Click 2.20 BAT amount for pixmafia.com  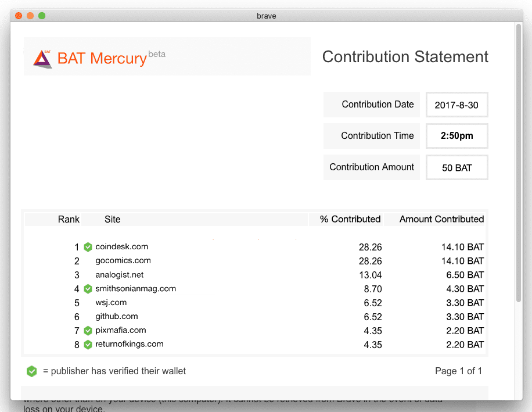pyautogui.click(x=465, y=331)
